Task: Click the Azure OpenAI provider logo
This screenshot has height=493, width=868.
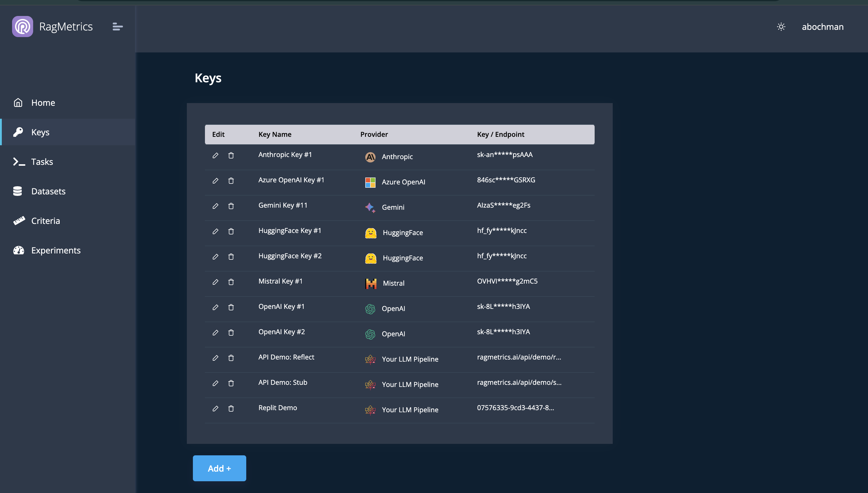Action: [370, 182]
